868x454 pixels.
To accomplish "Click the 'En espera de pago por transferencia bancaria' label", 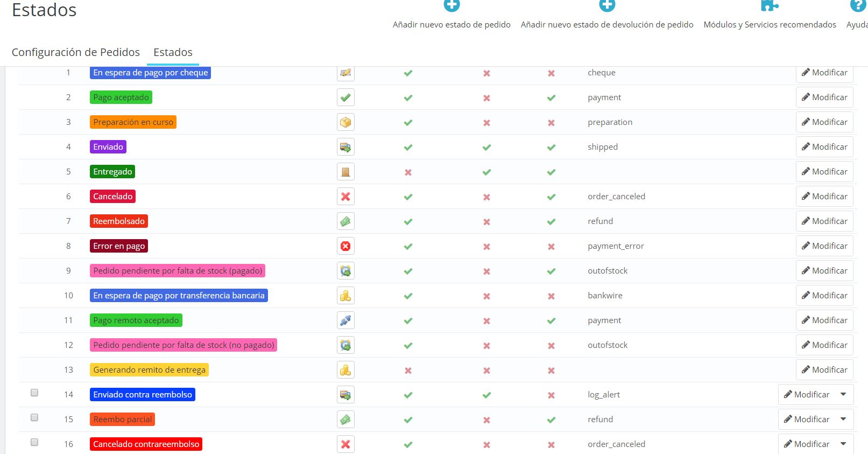I will coord(179,296).
